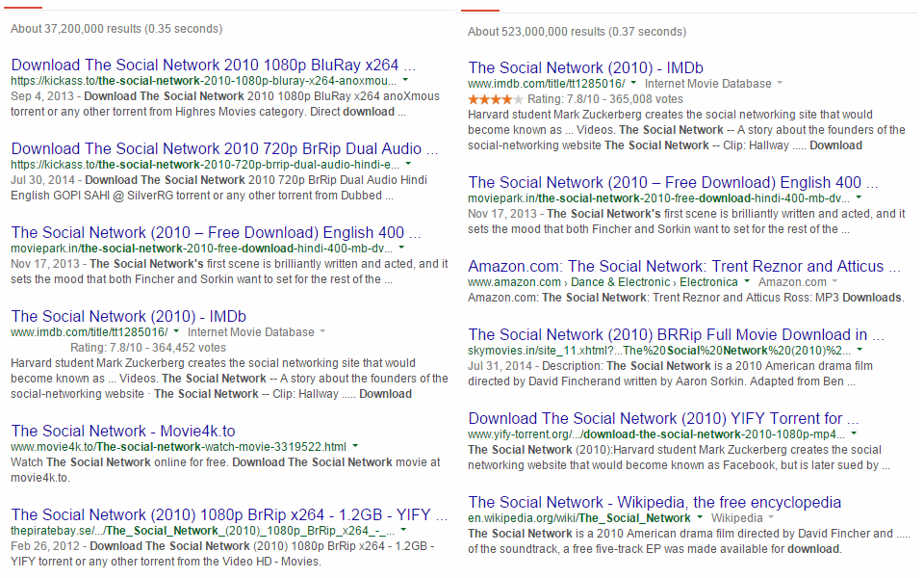Screen dimensions: 924x578
Task: Open left IMDb Social Network result
Action: [128, 316]
